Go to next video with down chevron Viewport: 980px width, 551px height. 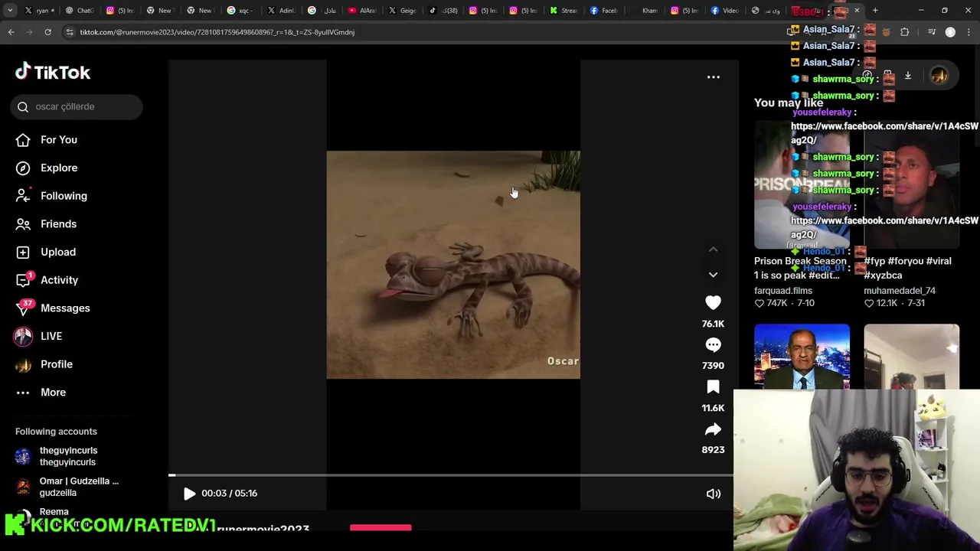click(x=713, y=275)
